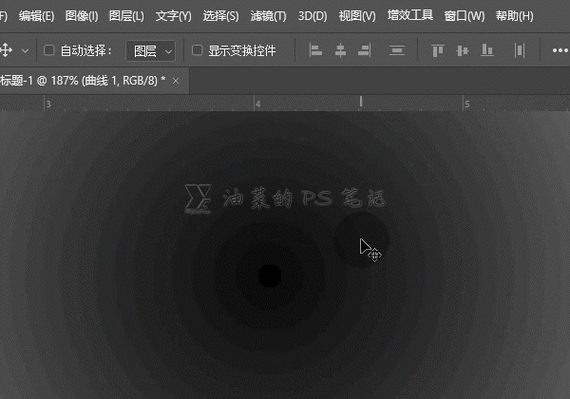Image resolution: width=570 pixels, height=399 pixels.
Task: Enable the 自动选择 checkbox
Action: (49, 50)
